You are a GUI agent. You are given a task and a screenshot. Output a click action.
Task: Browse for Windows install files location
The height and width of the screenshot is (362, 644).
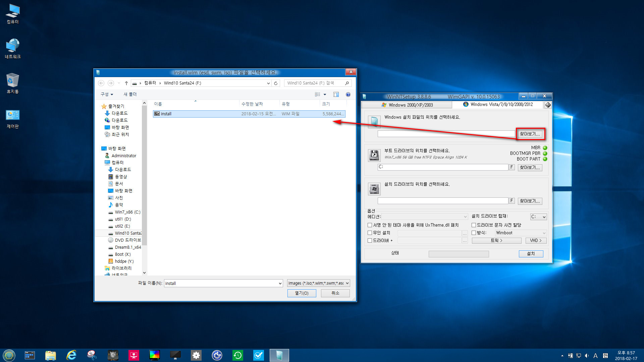coord(530,134)
